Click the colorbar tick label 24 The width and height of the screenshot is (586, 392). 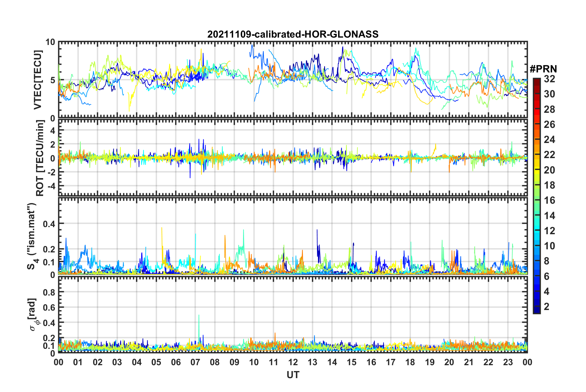pos(549,140)
